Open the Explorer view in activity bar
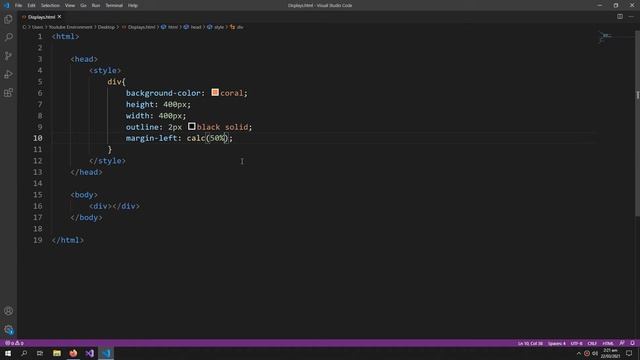The image size is (640, 360). click(8, 19)
